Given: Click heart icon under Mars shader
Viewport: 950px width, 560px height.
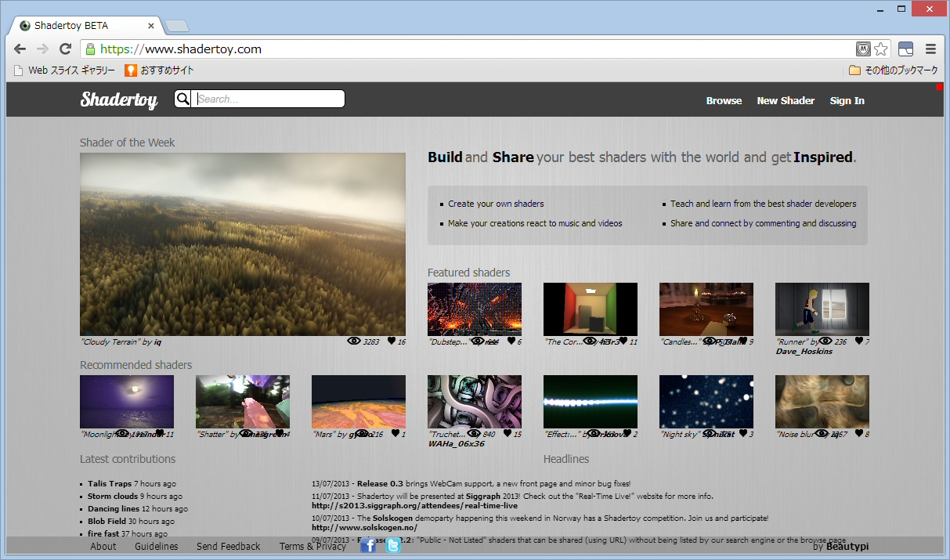Looking at the screenshot, I should coord(395,434).
